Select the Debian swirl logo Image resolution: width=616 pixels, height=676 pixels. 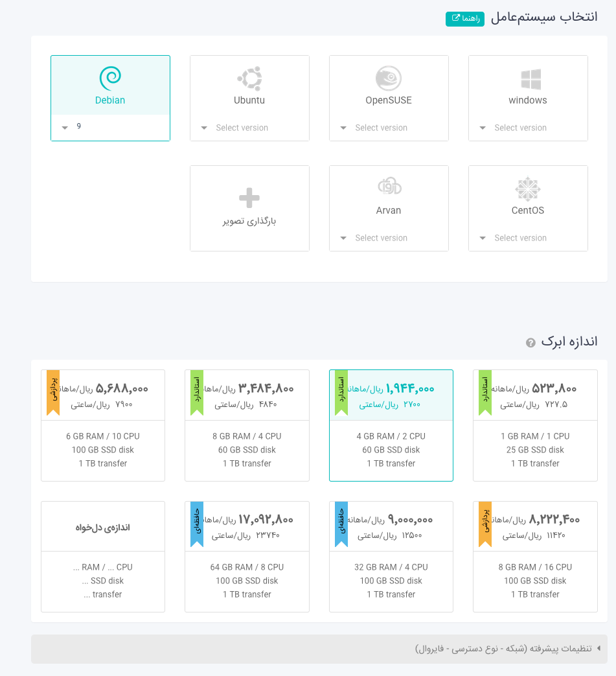pyautogui.click(x=110, y=78)
